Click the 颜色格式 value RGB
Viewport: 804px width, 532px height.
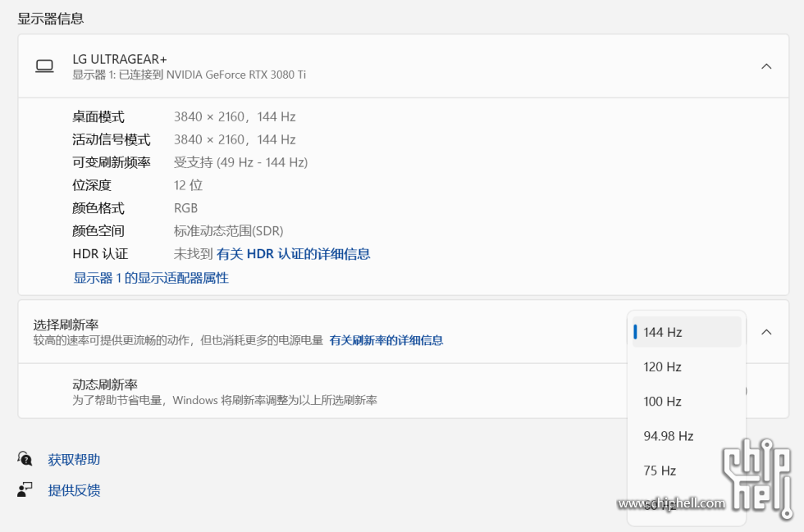pos(185,208)
